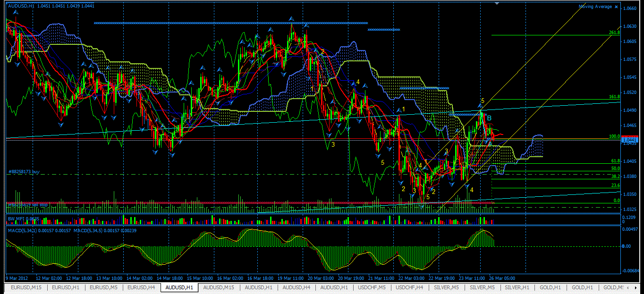Select the AUDUSD,M15 chart tab
This screenshot has width=644, height=294.
tap(219, 287)
